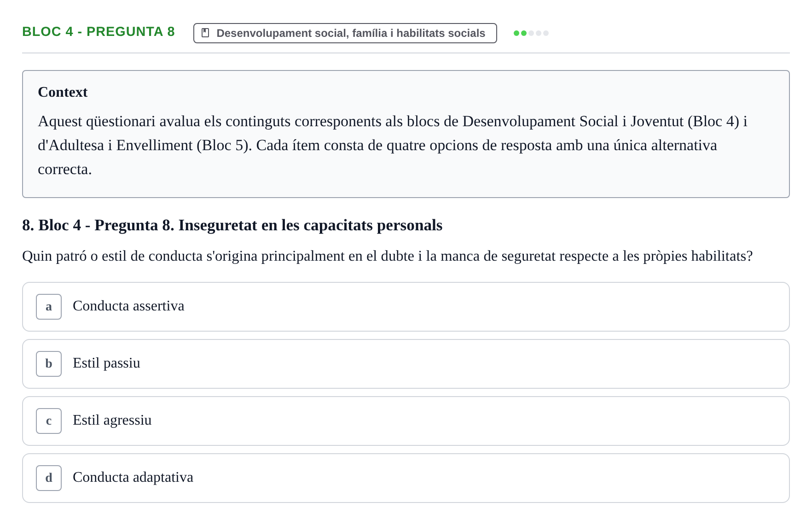Click the BLOC 4 - PREGUNTA 8 header
This screenshot has height=526, width=812.
99,32
